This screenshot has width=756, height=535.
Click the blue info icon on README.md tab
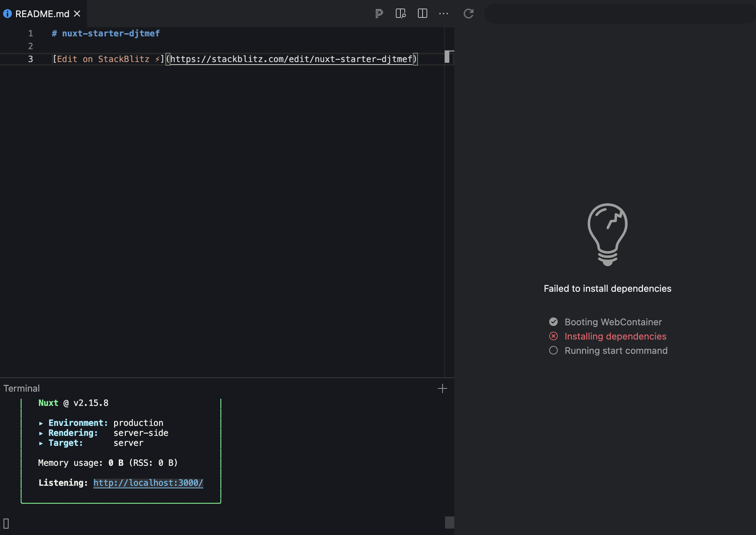click(x=7, y=14)
